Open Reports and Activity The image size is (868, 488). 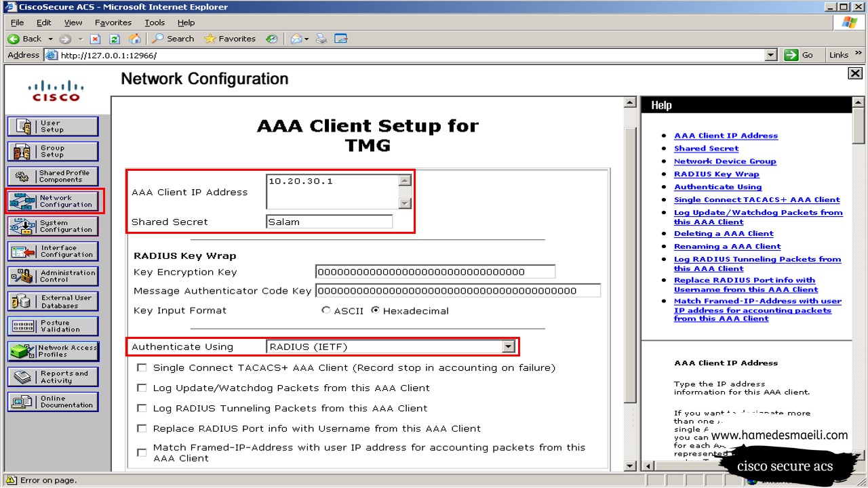click(x=53, y=377)
